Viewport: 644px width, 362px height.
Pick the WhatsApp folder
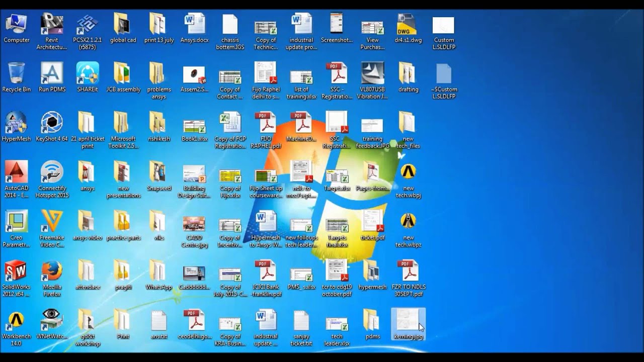158,275
